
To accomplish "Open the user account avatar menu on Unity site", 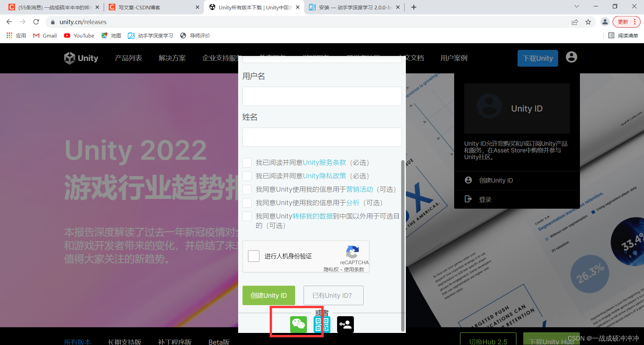I will click(571, 57).
